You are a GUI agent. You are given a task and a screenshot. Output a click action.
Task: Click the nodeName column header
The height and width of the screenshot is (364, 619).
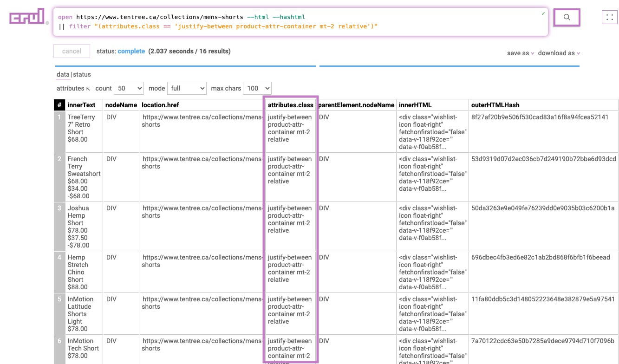121,105
